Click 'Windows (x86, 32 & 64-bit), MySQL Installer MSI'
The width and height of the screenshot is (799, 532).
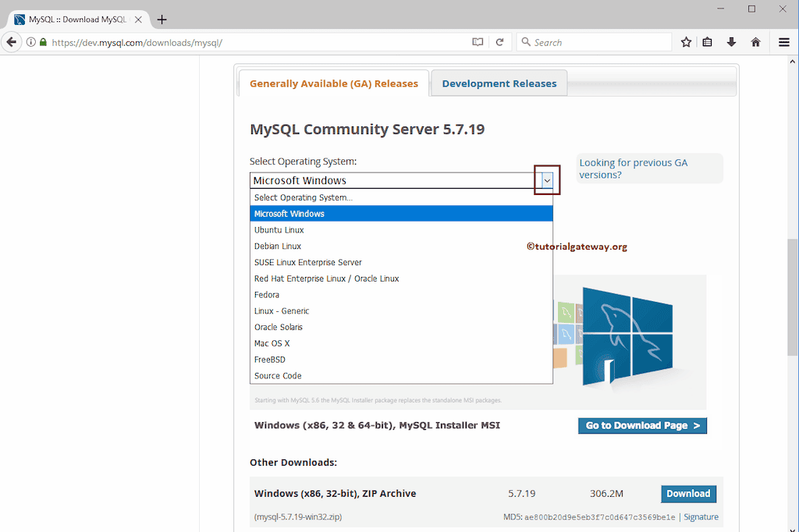point(377,425)
